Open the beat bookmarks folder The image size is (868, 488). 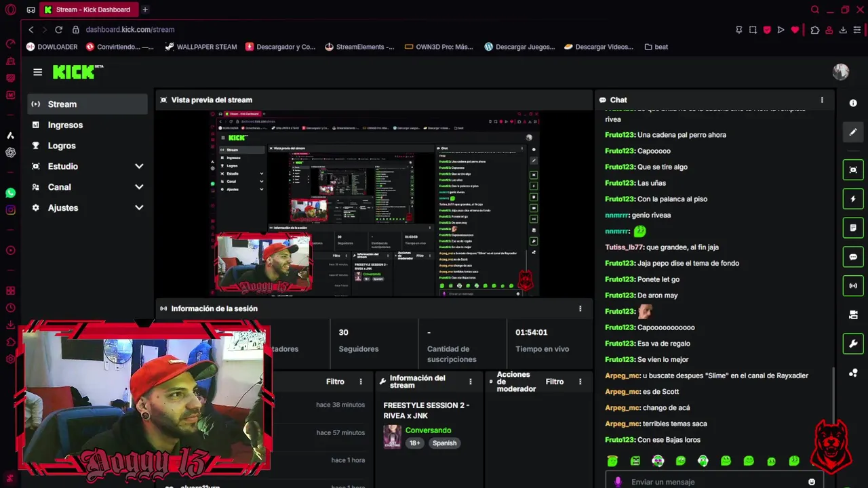(x=656, y=47)
